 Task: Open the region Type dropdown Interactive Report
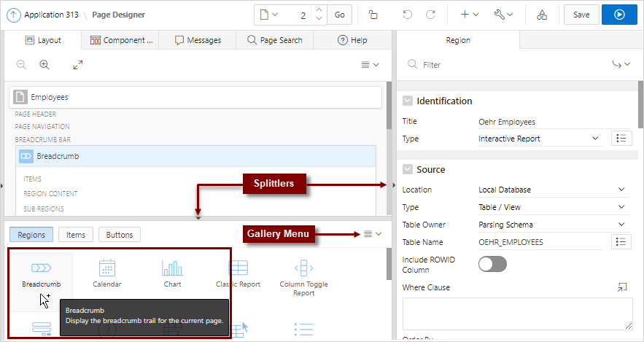point(540,139)
